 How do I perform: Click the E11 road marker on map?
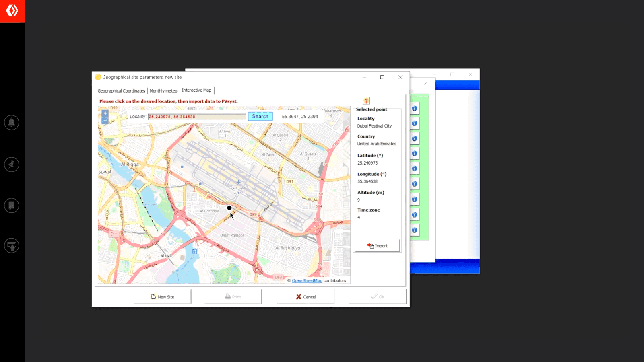click(x=114, y=234)
